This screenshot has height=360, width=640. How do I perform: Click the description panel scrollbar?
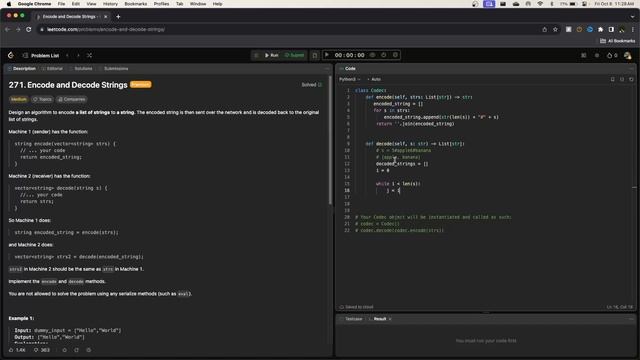(330, 141)
